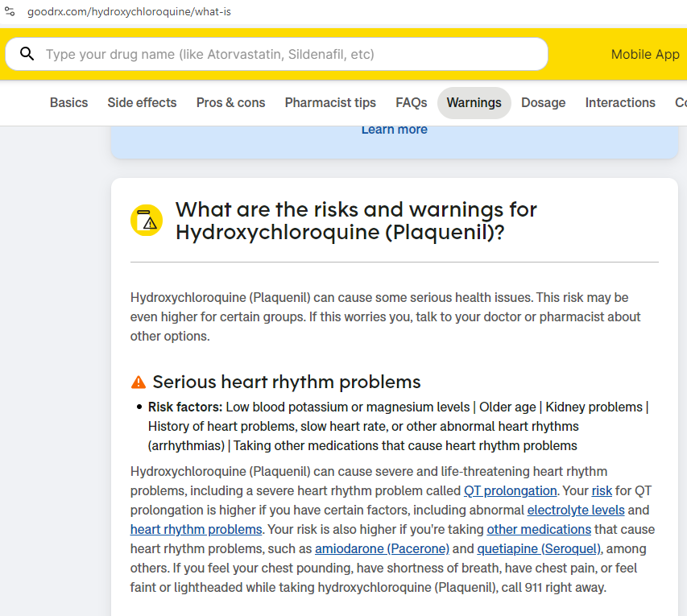Open the electrolyte levels link
The width and height of the screenshot is (687, 616).
click(x=576, y=510)
